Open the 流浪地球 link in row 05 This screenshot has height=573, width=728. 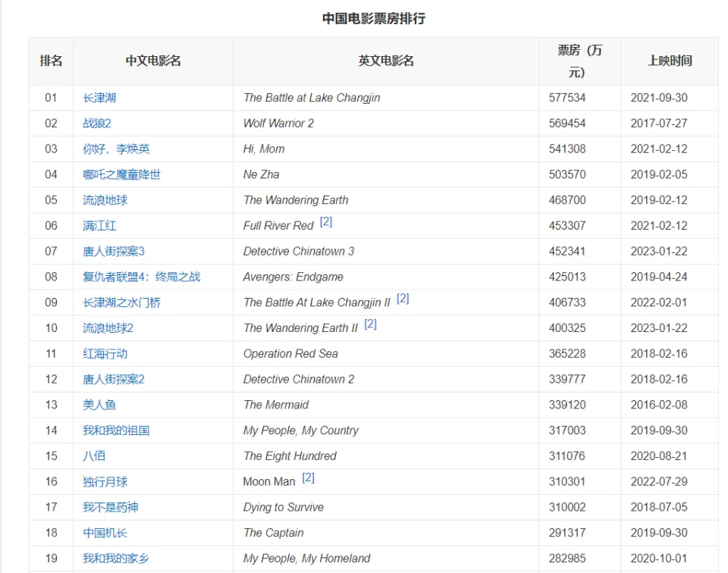click(x=105, y=200)
